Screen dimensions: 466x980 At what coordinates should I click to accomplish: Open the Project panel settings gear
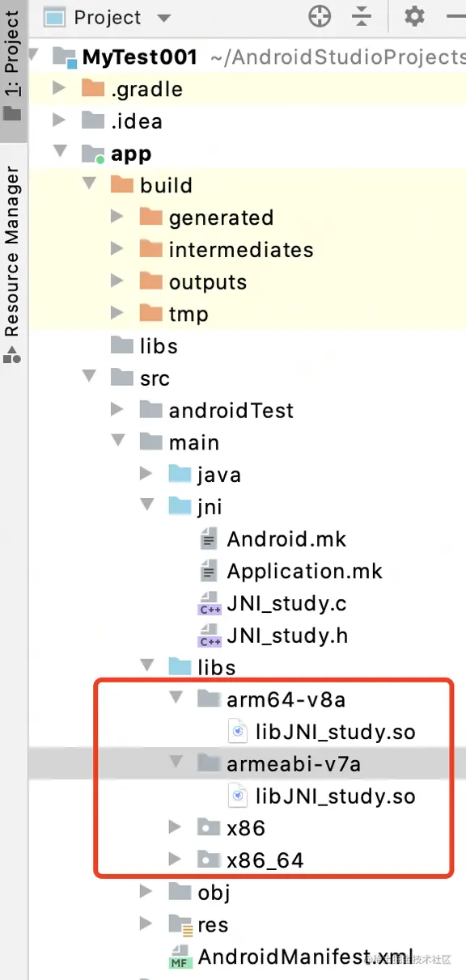(414, 16)
